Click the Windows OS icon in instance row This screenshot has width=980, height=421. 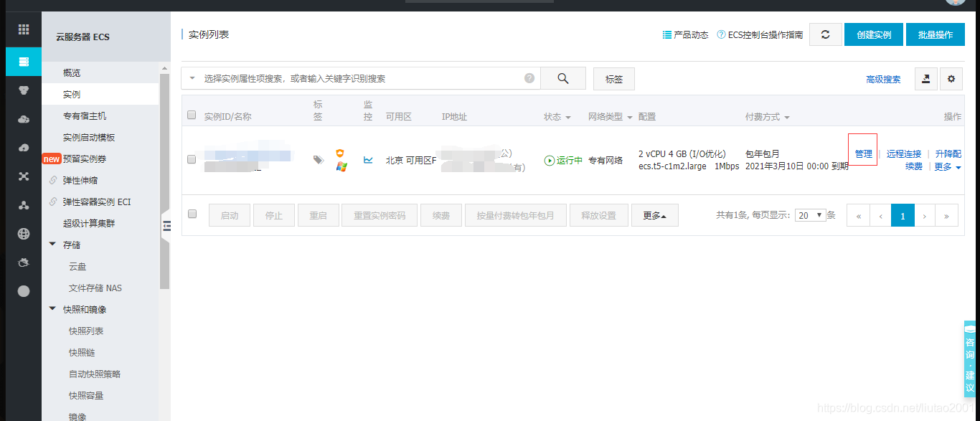point(341,166)
